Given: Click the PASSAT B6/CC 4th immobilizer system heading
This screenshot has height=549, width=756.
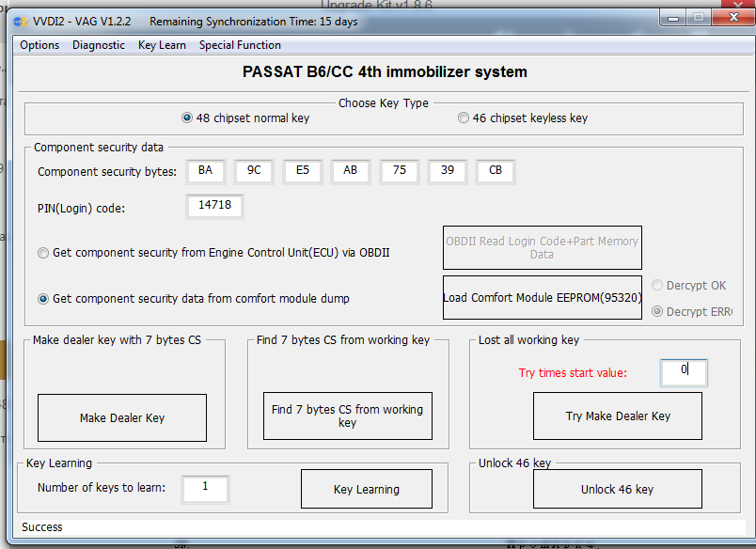Looking at the screenshot, I should pos(385,71).
